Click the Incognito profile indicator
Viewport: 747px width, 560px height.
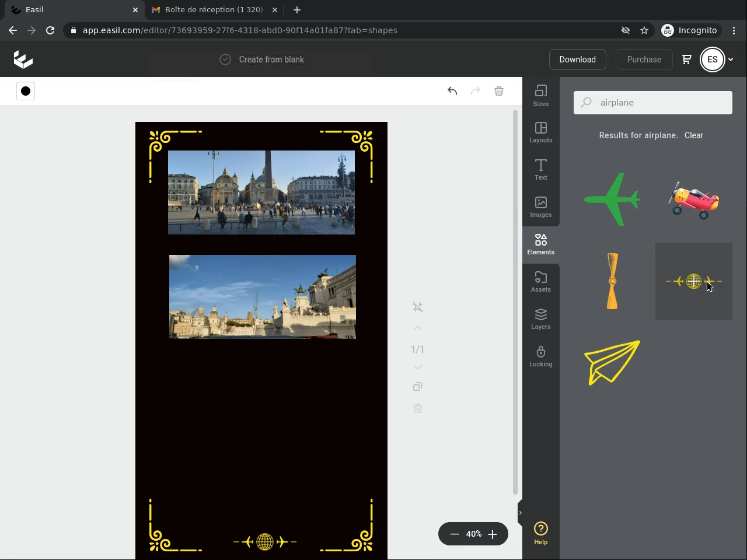pyautogui.click(x=690, y=30)
